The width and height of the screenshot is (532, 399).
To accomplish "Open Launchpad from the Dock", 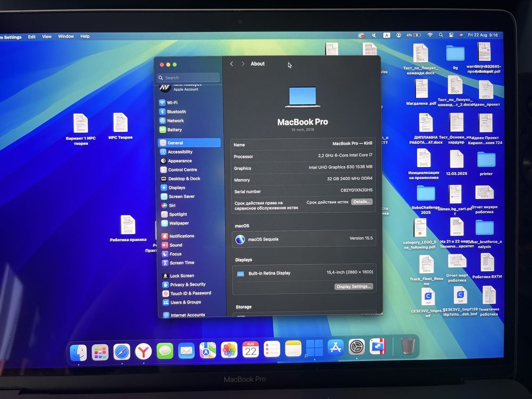I will [100, 352].
